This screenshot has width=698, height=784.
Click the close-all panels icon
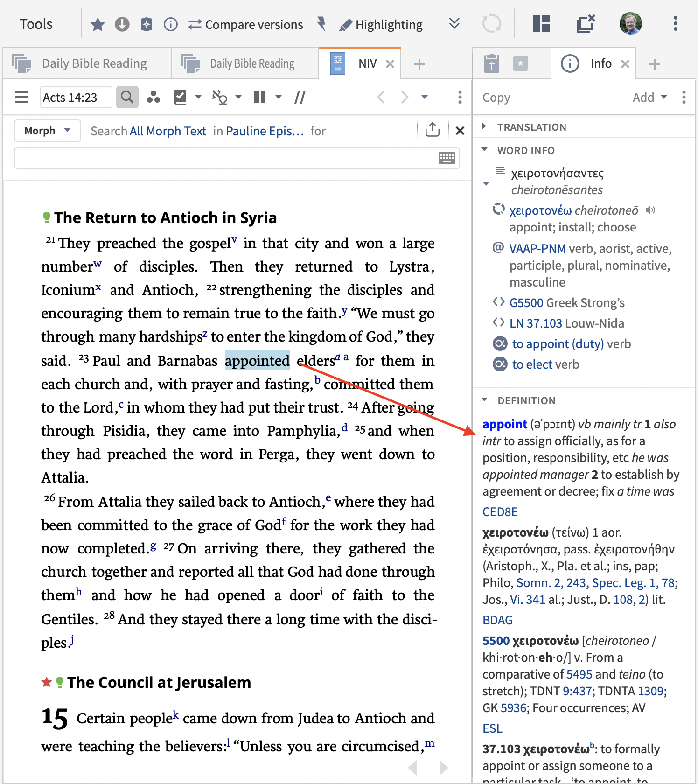pos(586,23)
